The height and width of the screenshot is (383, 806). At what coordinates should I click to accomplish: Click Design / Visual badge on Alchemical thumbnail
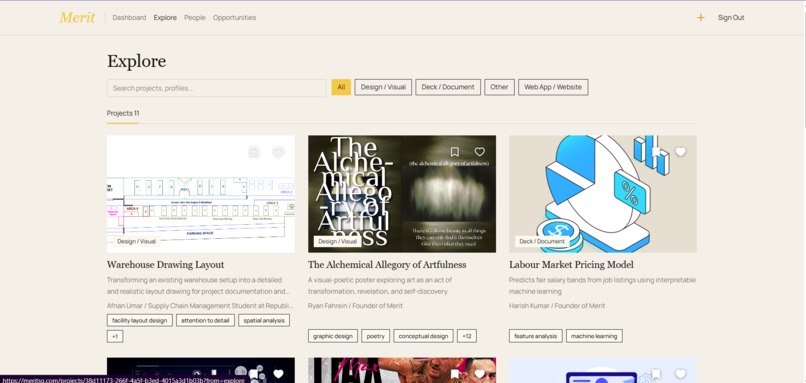(x=337, y=241)
